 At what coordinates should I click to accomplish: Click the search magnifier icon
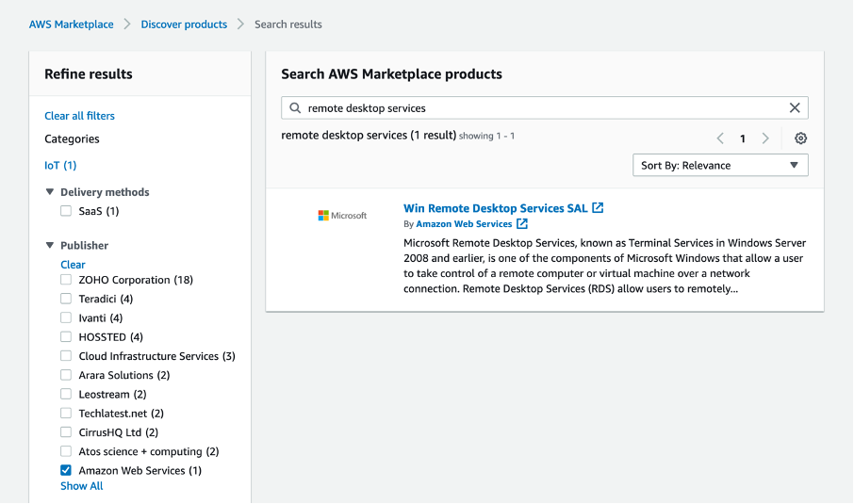295,107
